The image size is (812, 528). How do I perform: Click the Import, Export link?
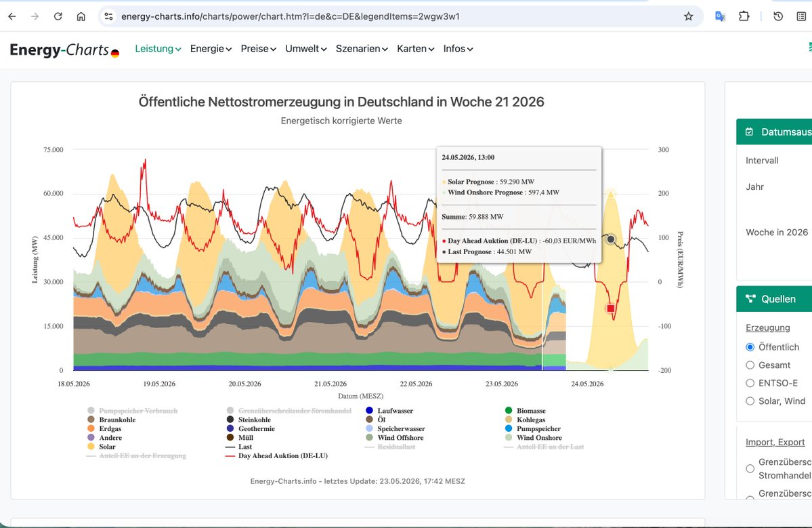775,442
